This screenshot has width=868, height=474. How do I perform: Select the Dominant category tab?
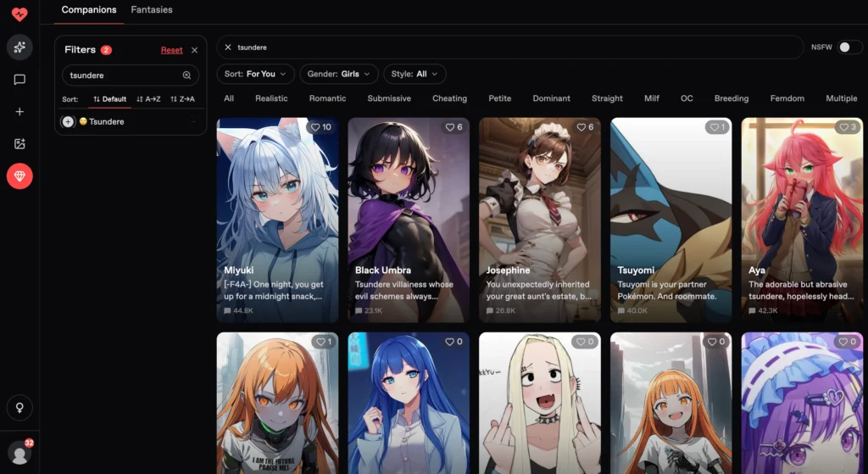(x=551, y=98)
